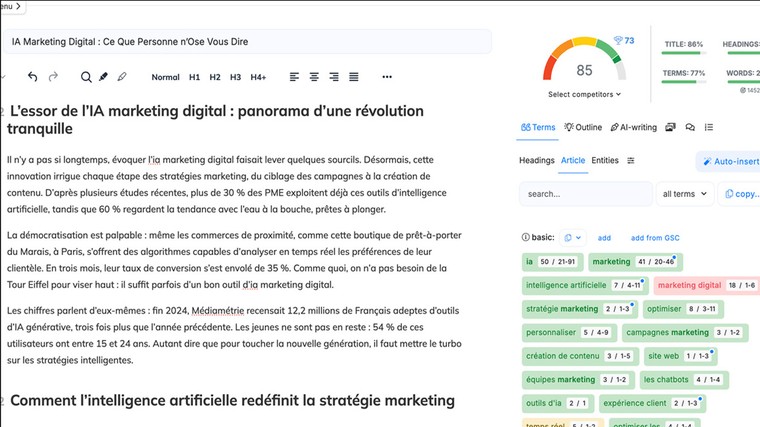Open the copy dropdown next to basic
760x427 pixels.
(x=572, y=237)
